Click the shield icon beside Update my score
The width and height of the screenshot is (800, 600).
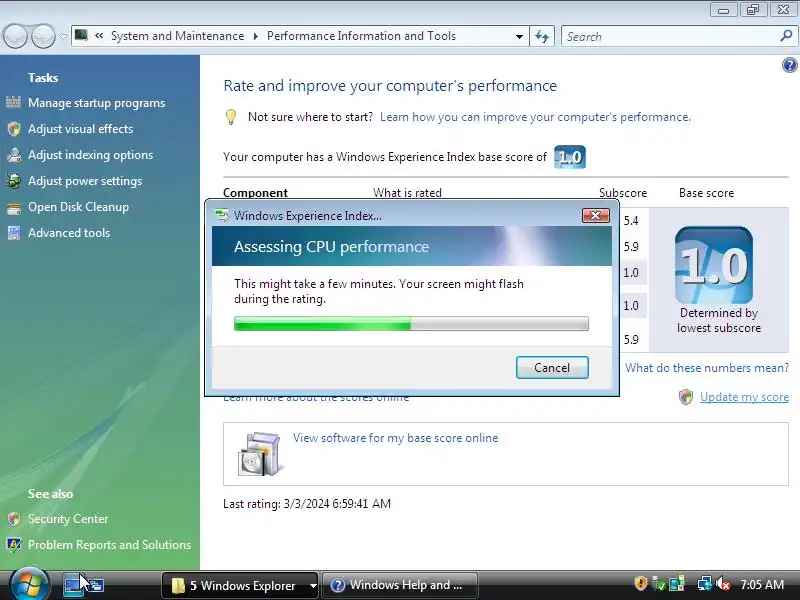pyautogui.click(x=686, y=396)
